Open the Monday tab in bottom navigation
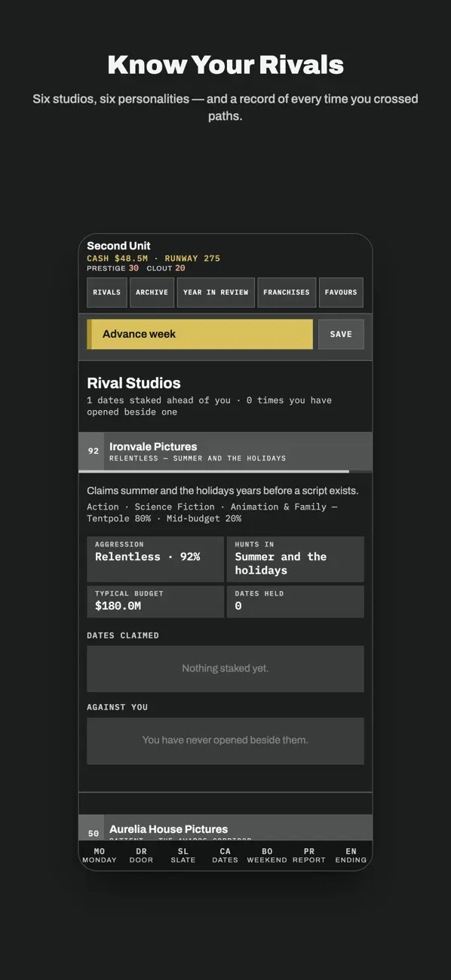The width and height of the screenshot is (451, 980). (100, 856)
